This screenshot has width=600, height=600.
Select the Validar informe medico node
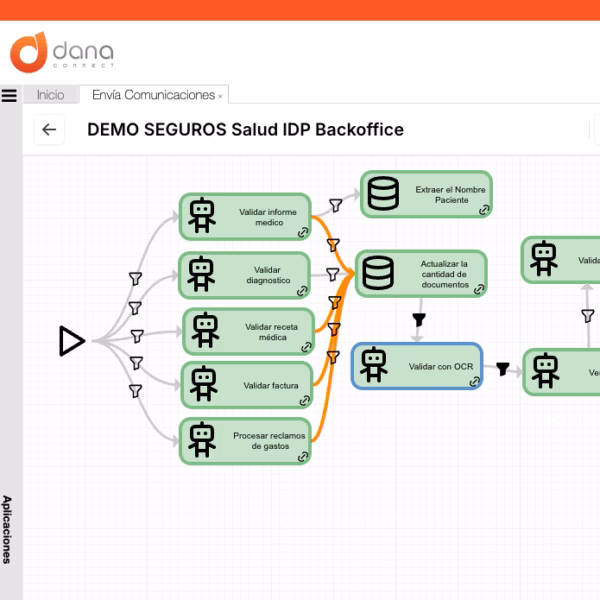pyautogui.click(x=245, y=217)
